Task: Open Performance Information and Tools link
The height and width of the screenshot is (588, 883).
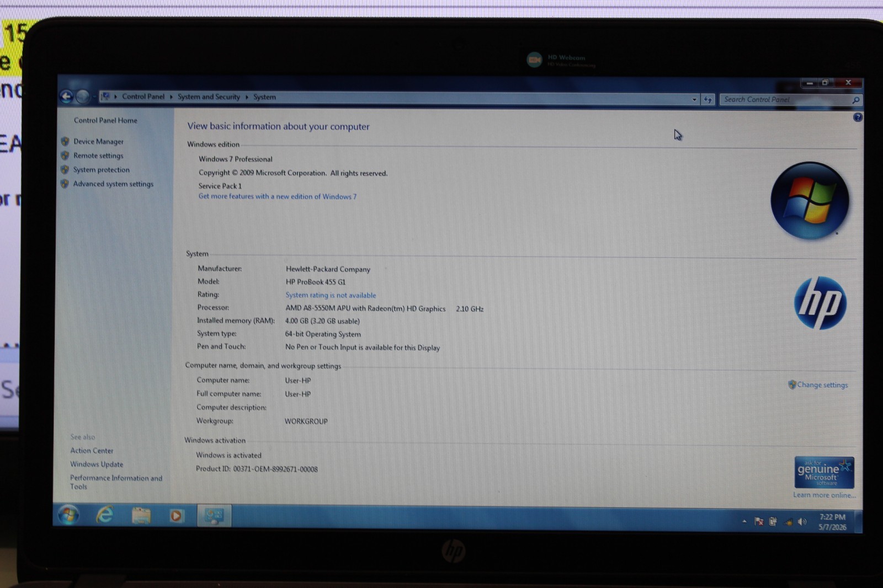Action: click(116, 482)
